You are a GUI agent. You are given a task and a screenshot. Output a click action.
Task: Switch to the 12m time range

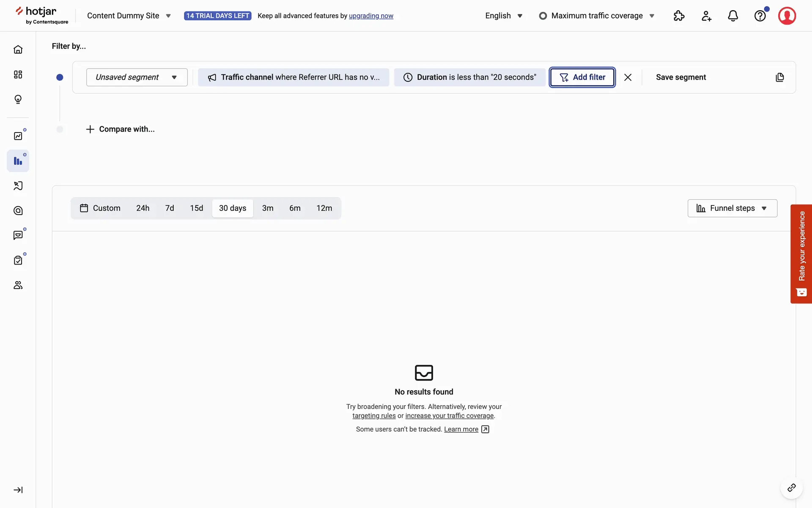tap(324, 208)
